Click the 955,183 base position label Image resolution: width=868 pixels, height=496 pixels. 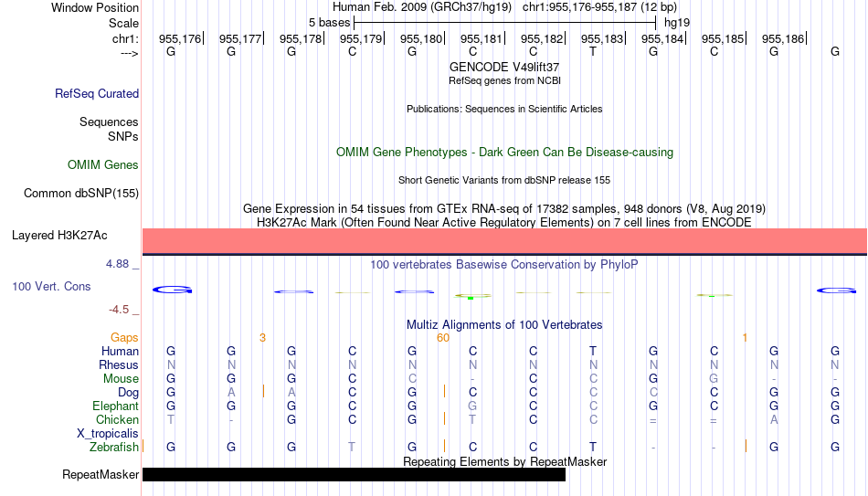(602, 38)
